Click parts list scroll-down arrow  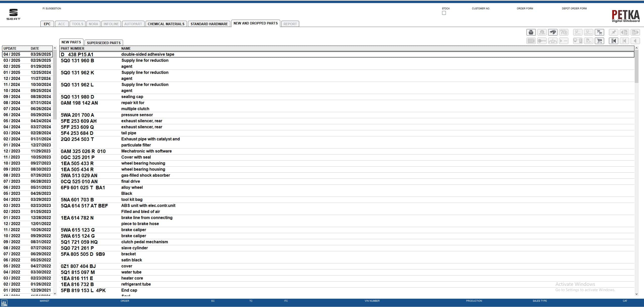tap(636, 294)
